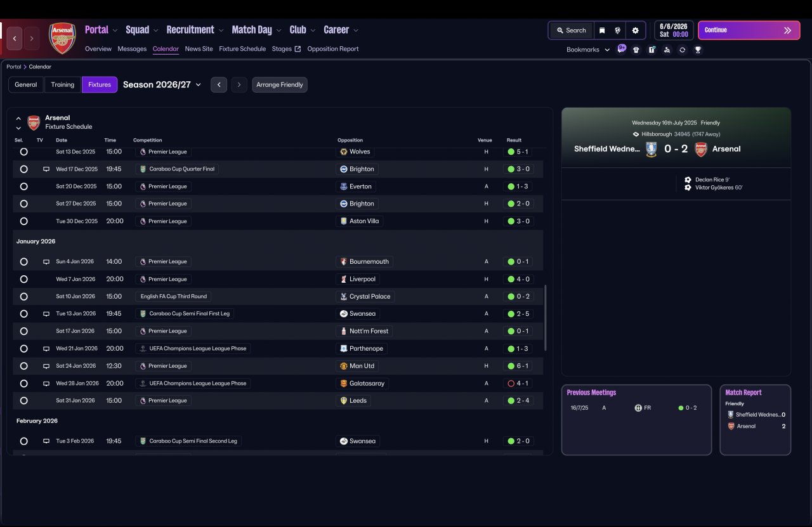Click the Arrange Friendly button
The width and height of the screenshot is (812, 527).
[280, 84]
